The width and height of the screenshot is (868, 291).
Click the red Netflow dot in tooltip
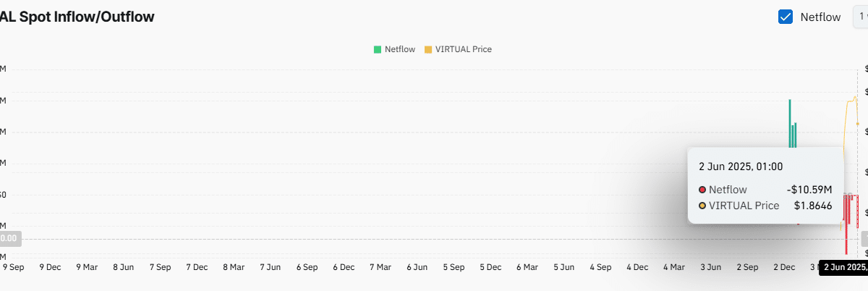(x=702, y=190)
